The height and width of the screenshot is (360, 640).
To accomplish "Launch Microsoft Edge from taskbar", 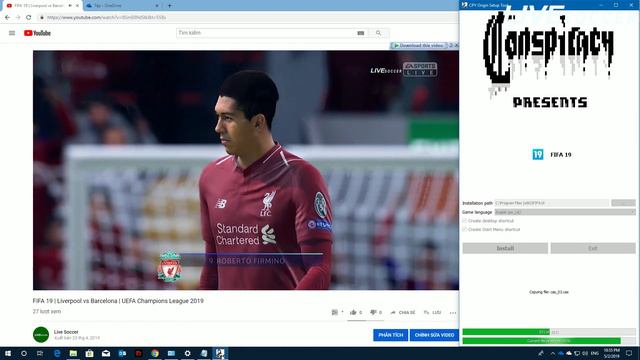I will 57,353.
